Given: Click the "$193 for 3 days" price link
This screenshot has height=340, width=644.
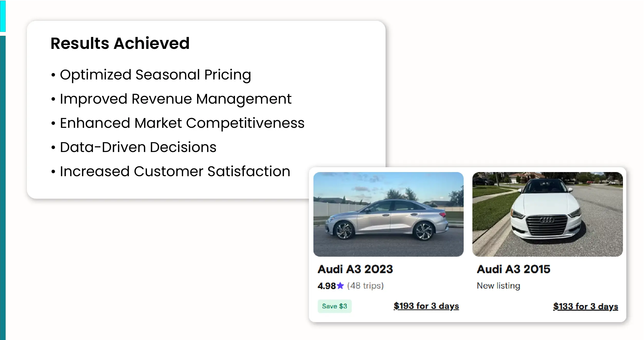Looking at the screenshot, I should [426, 306].
